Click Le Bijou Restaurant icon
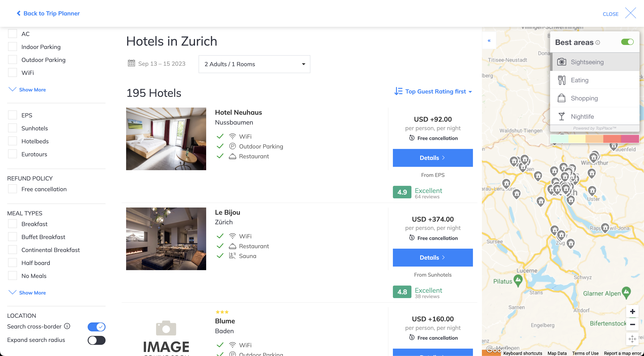The image size is (644, 356). (x=232, y=246)
